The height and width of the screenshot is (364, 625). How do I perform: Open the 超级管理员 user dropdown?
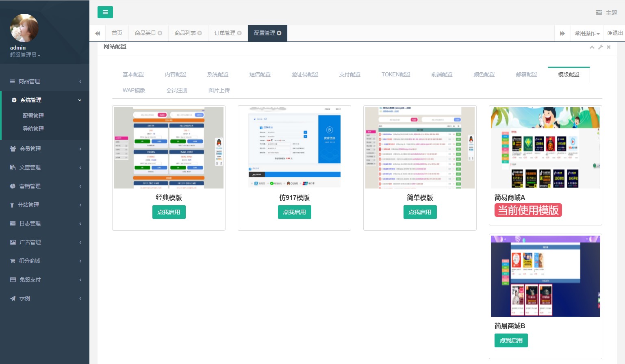pos(25,55)
